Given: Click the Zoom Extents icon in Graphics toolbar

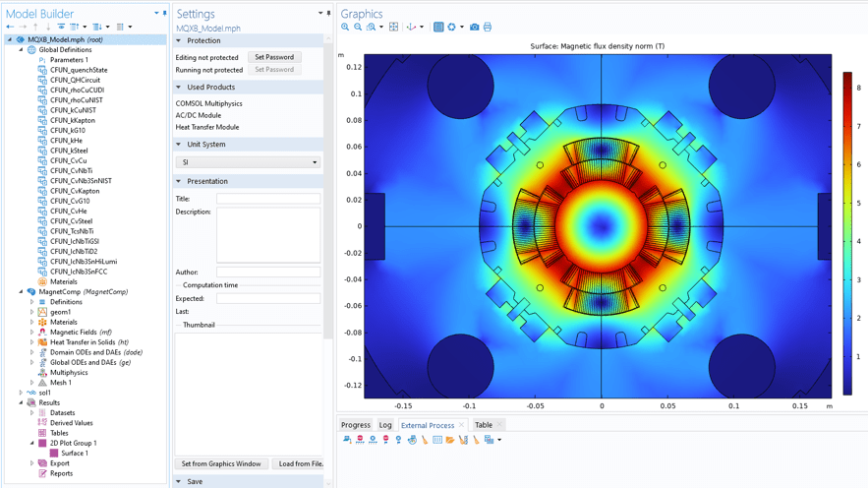Looking at the screenshot, I should [x=393, y=27].
